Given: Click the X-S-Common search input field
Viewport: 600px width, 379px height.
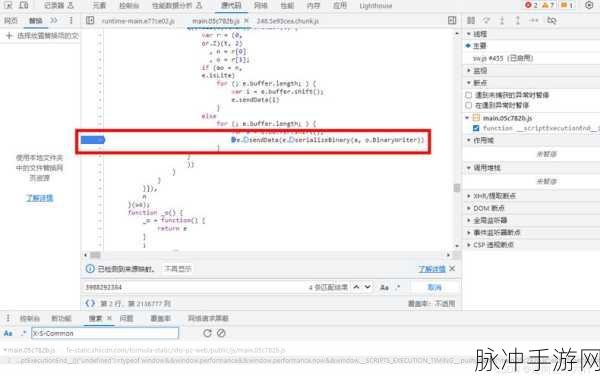Looking at the screenshot, I should [105, 333].
